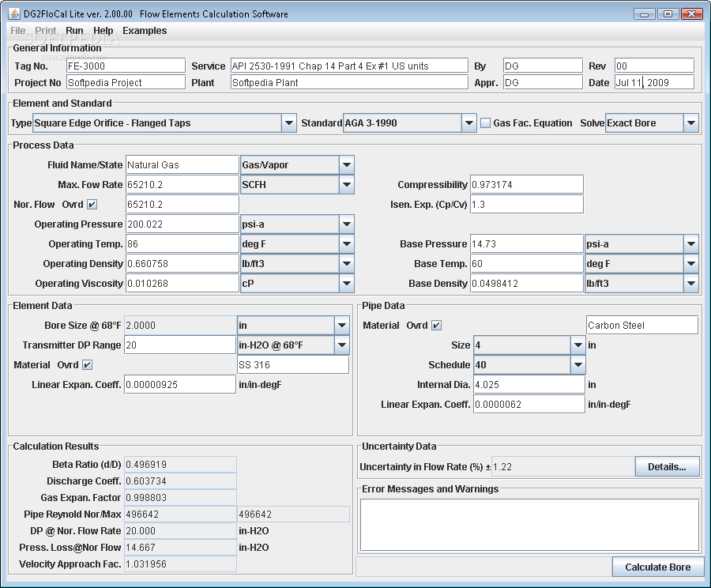Click the Beta Ratio value 0.496919
The width and height of the screenshot is (711, 588).
click(x=180, y=465)
